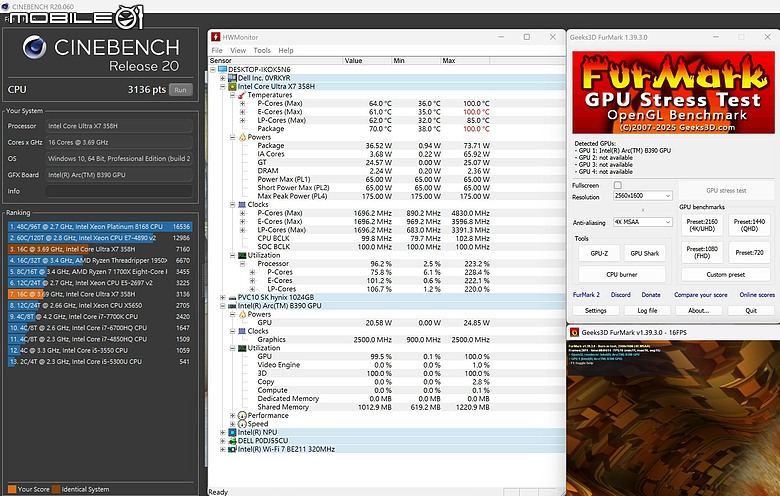Screen dimensions: 780x496
Task: Expand the DELL P0DJ55CU battery node
Action: point(223,441)
